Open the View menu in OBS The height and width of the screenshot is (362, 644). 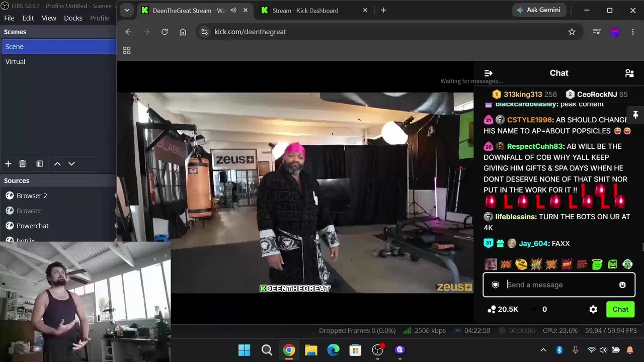(49, 18)
